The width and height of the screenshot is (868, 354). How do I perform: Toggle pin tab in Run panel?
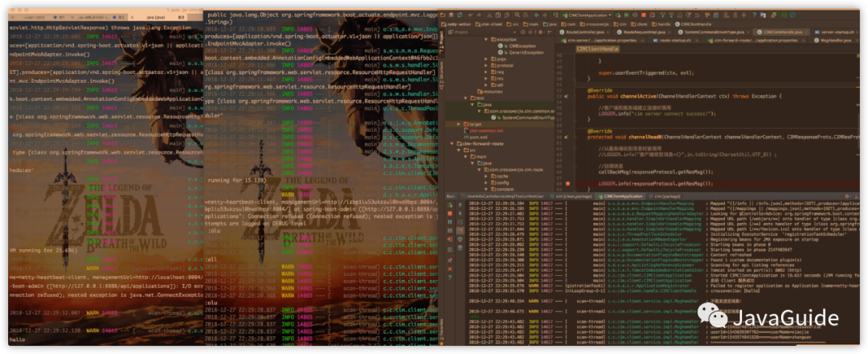tap(450, 261)
